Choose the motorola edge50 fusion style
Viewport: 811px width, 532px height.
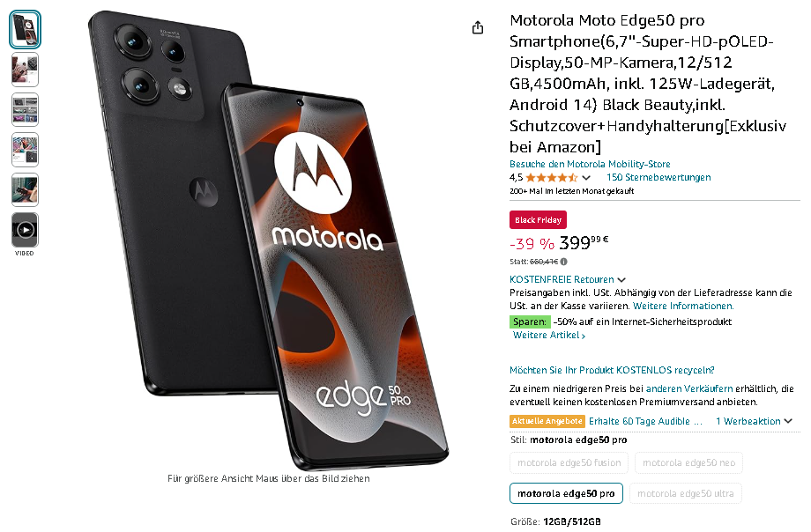(x=569, y=462)
